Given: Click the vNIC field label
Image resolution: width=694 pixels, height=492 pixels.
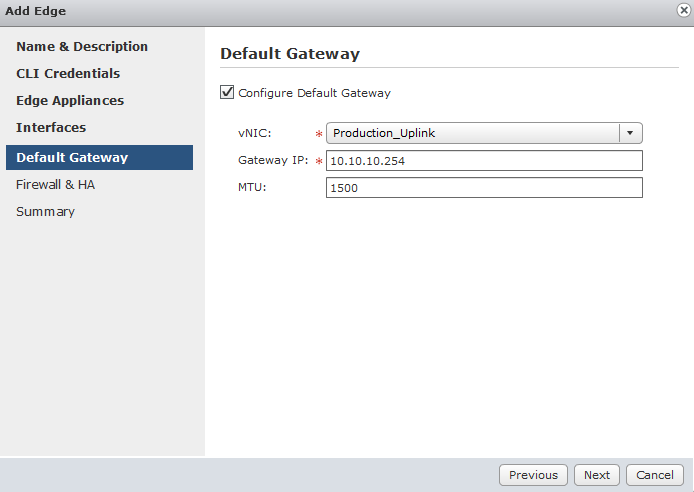Looking at the screenshot, I should (x=256, y=134).
